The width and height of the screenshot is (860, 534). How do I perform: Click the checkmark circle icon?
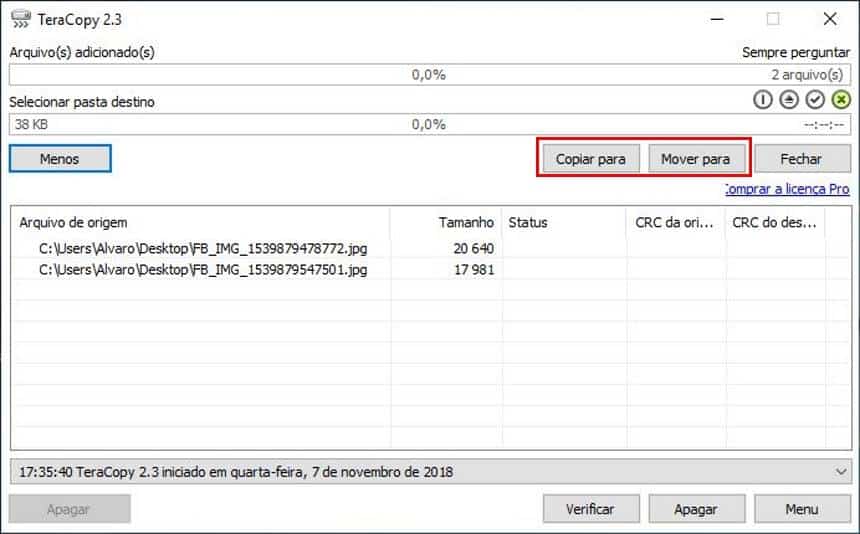pyautogui.click(x=815, y=100)
